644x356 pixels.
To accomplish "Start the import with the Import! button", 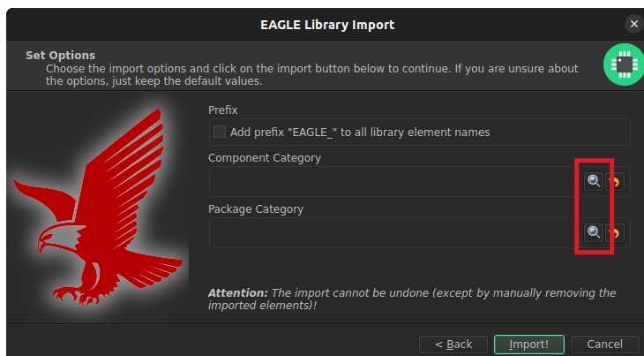I will [x=529, y=345].
